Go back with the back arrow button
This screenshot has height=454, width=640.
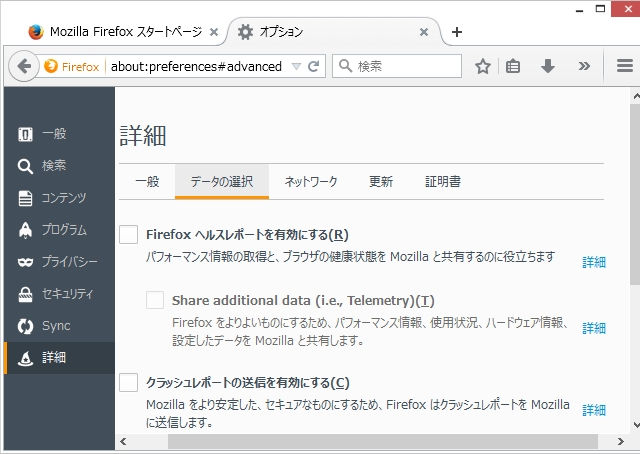(24, 66)
